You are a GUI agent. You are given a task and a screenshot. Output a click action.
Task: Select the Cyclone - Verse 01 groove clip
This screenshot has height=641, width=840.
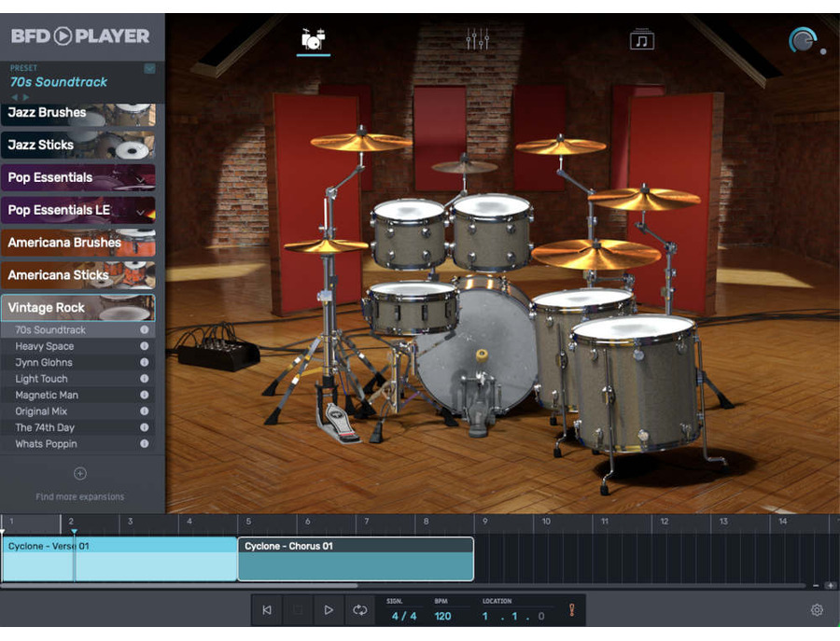point(119,559)
